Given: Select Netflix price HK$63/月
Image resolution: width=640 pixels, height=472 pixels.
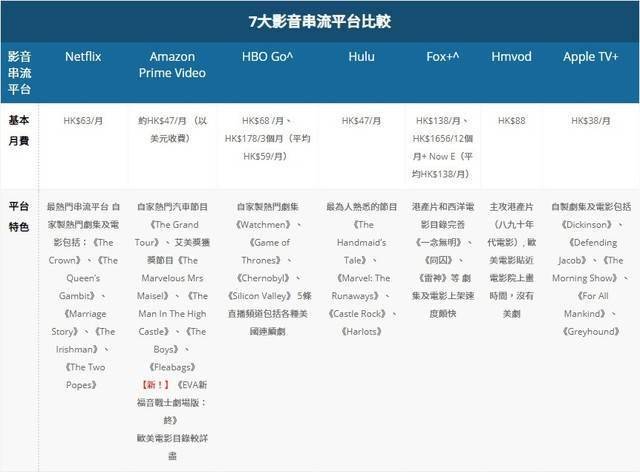Looking at the screenshot, I should click(x=83, y=121).
